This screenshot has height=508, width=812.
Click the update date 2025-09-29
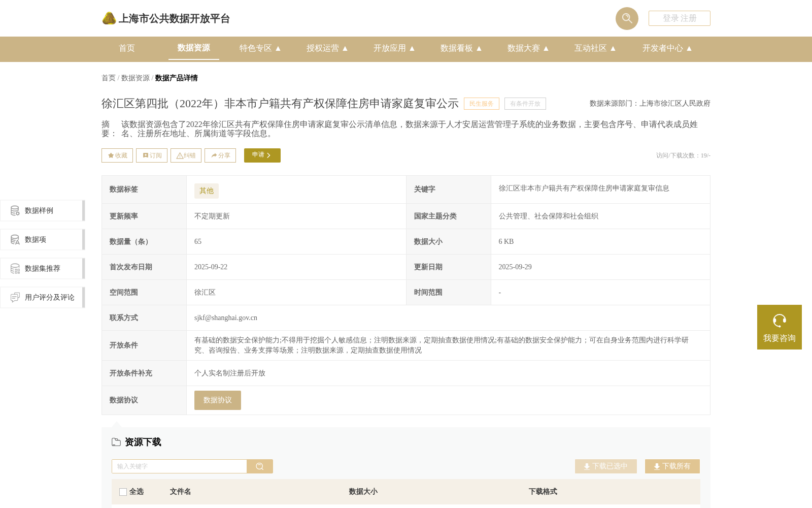[x=515, y=267]
